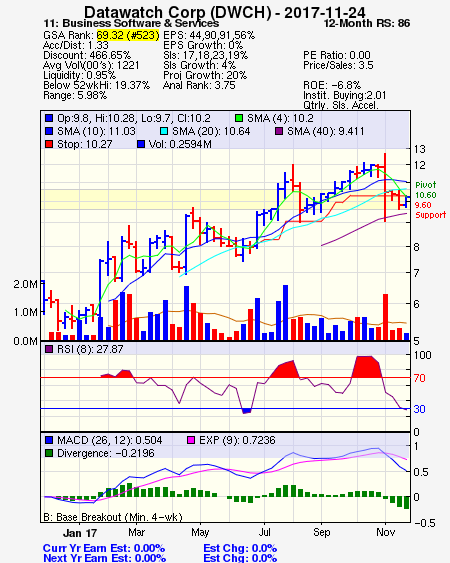
Task: Click the Next Yr Earn Est: 0.00% text
Action: (x=105, y=558)
